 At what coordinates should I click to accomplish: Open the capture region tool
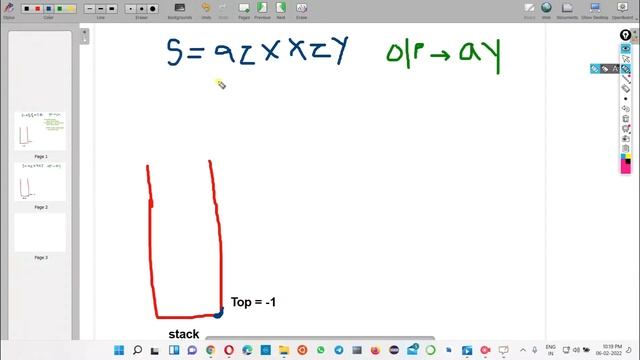tap(625, 129)
